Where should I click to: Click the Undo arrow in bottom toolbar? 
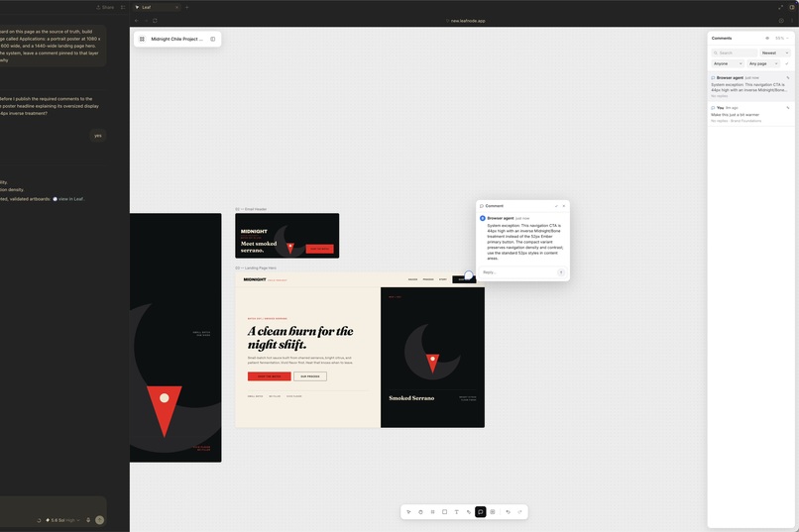pos(508,512)
